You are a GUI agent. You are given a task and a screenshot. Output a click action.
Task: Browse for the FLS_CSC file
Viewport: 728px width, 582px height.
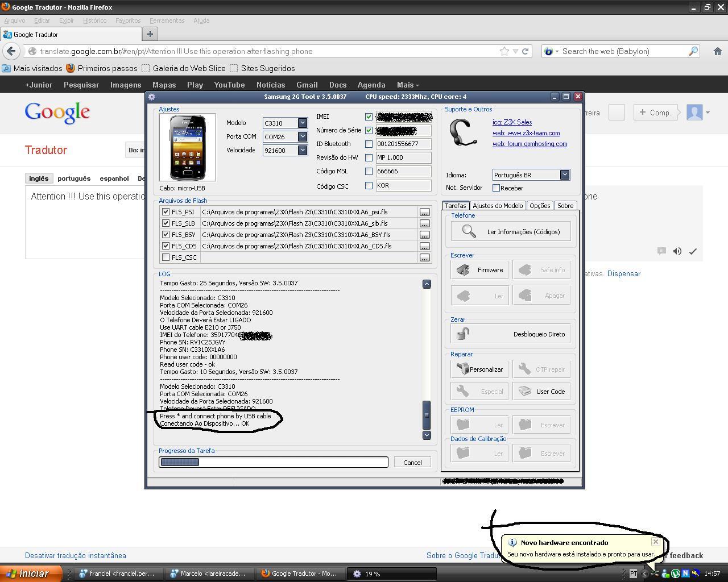coord(424,257)
